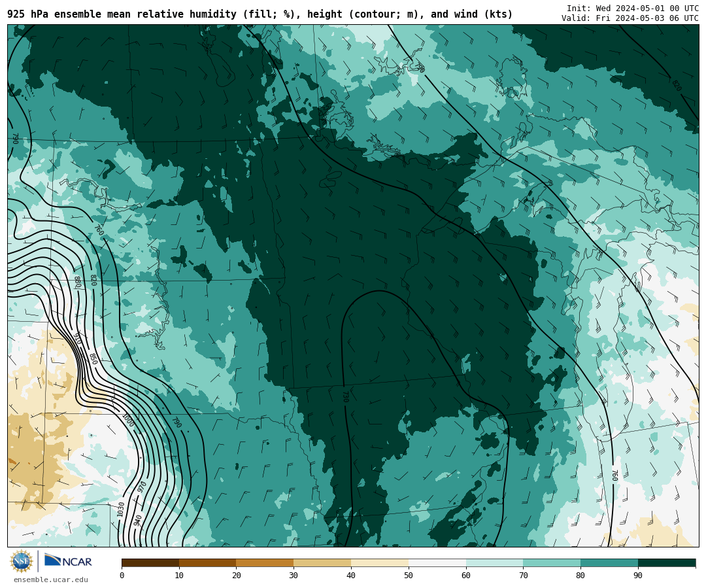Select the 0–10 dark brown colorbar segment

click(x=150, y=562)
